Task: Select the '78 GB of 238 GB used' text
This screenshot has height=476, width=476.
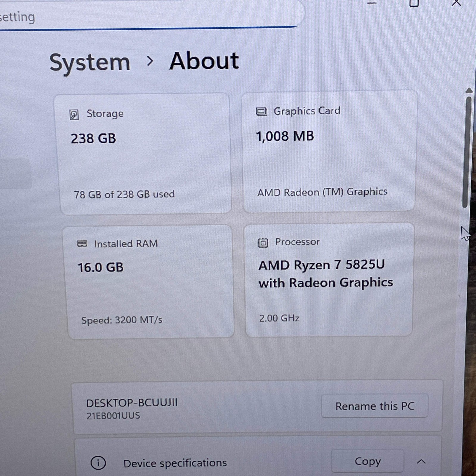Action: [x=124, y=195]
